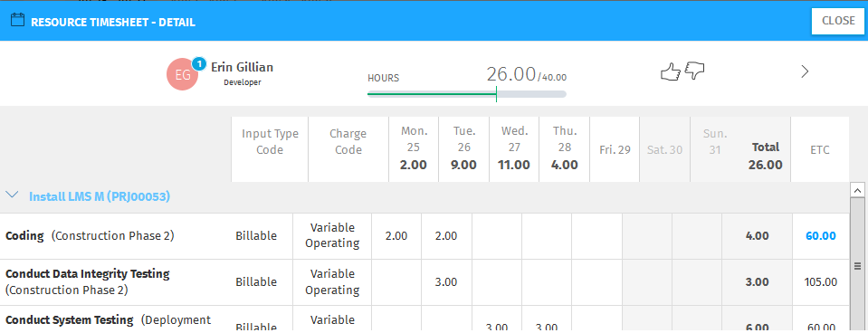The image size is (868, 333).
Task: Select the Mon. 25 column header
Action: (x=414, y=149)
